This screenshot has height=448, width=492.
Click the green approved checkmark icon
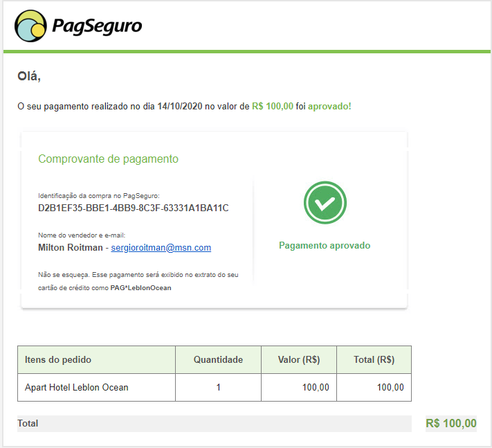pyautogui.click(x=325, y=202)
